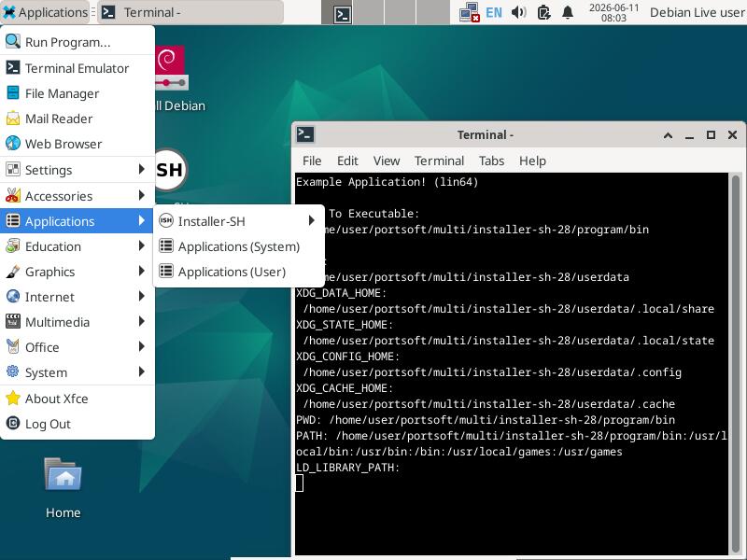This screenshot has height=560, width=747.
Task: Click Log Out in the menu
Action: click(x=78, y=424)
